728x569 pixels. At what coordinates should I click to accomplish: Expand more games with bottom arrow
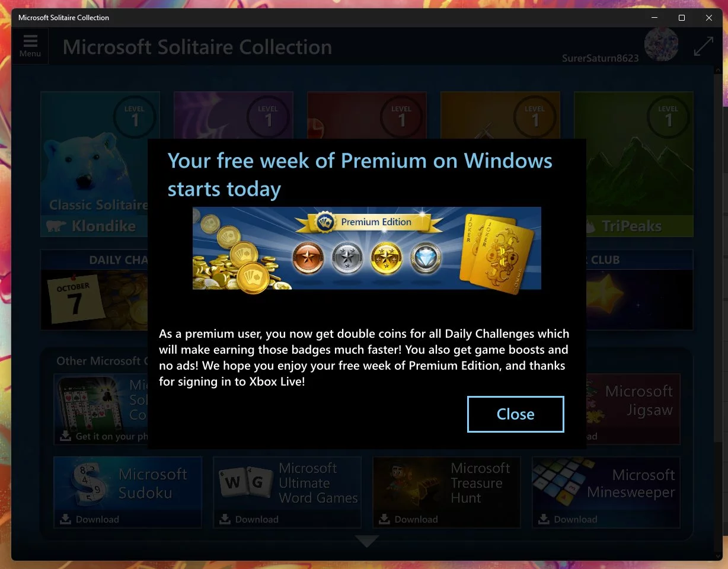tap(367, 541)
